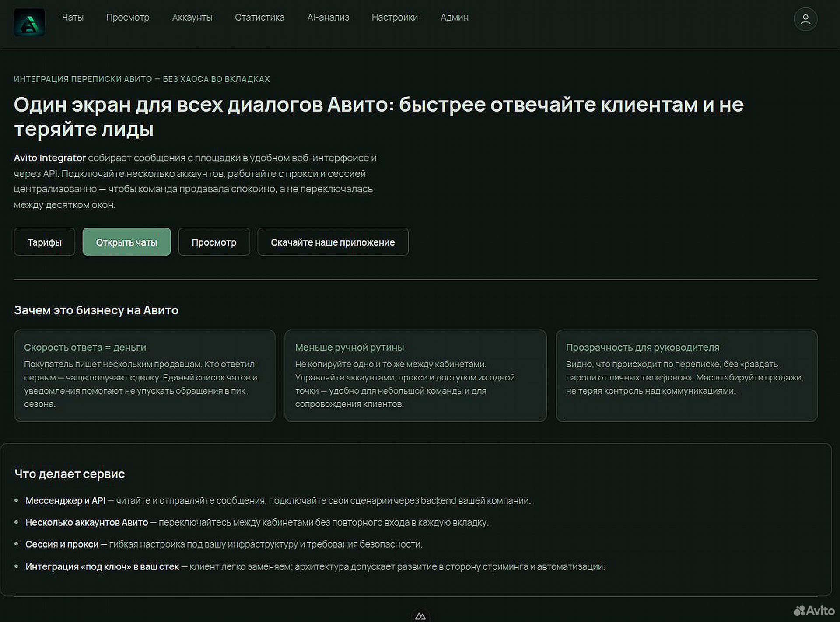Click the bold Avito Integrator text

coord(50,158)
